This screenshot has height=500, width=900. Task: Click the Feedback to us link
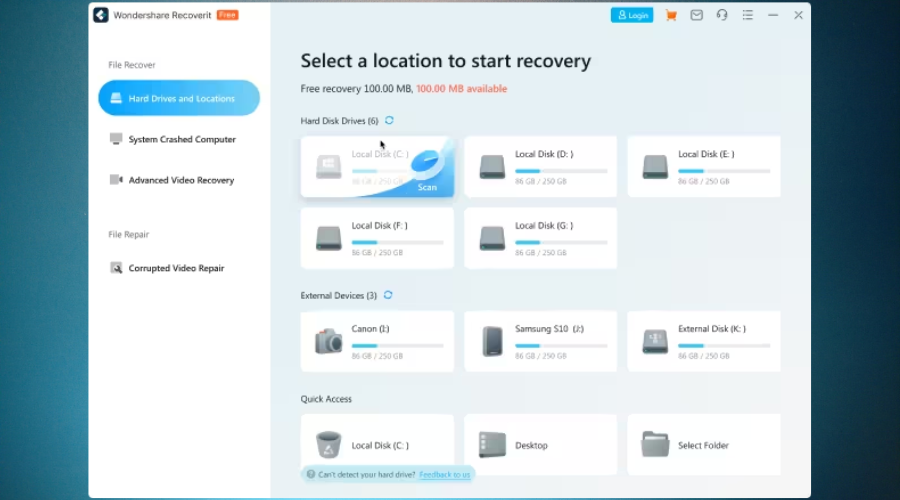click(444, 475)
